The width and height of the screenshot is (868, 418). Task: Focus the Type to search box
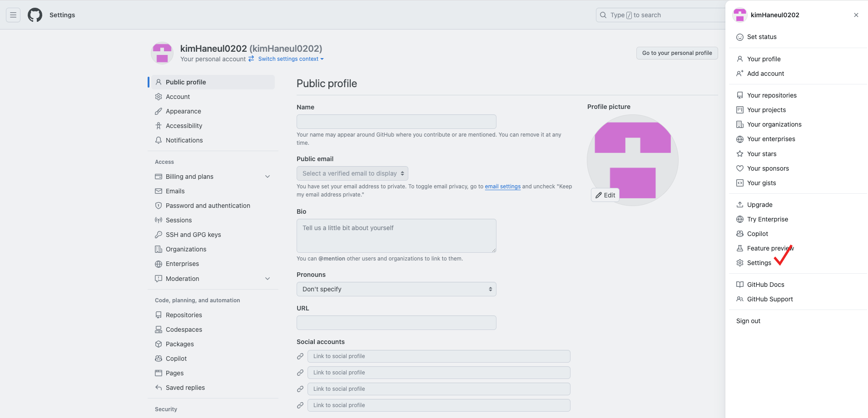(661, 15)
